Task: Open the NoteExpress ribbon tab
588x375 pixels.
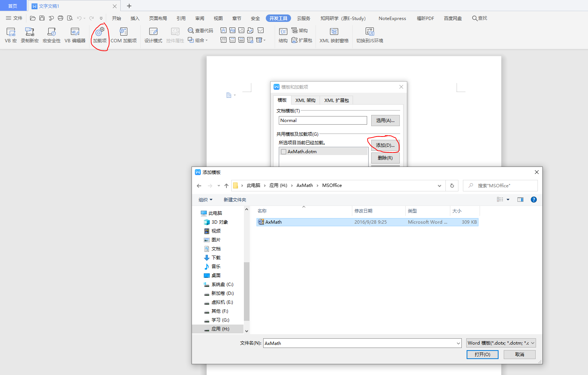Action: pos(392,18)
